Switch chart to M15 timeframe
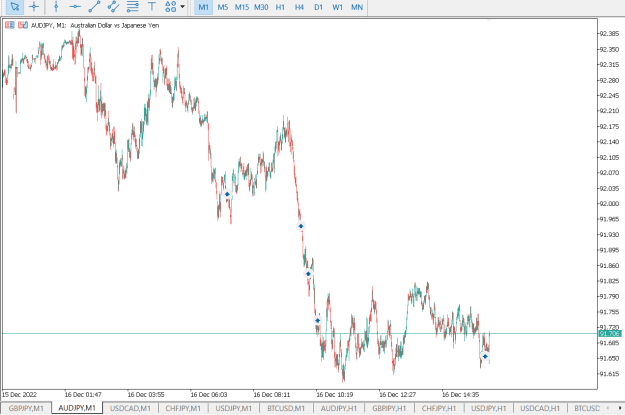 pos(242,7)
